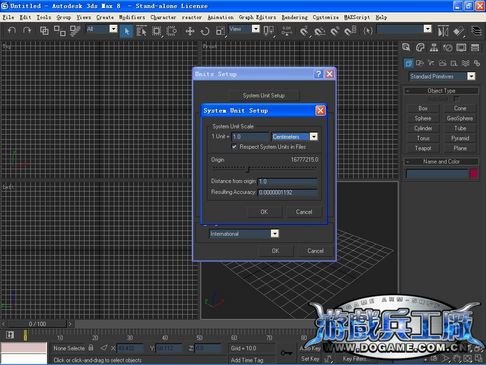486x365 pixels.
Task: Open the View reference coordinate dropdown
Action: click(x=256, y=29)
